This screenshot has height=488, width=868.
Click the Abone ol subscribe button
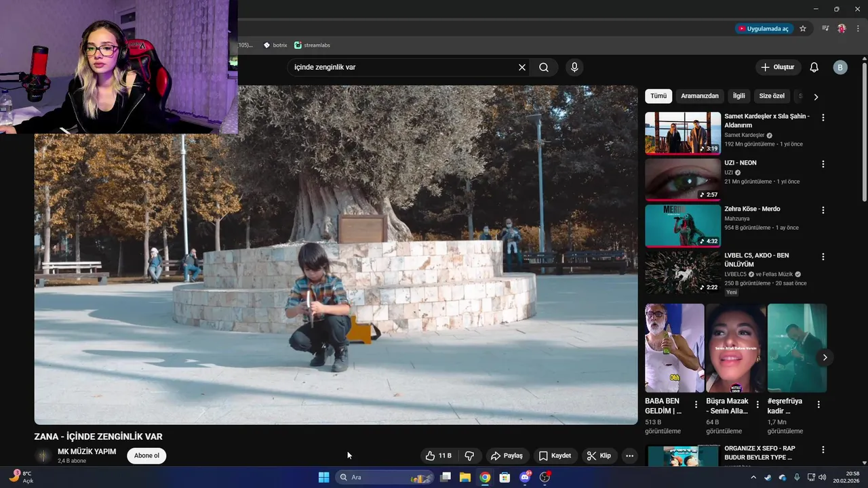point(146,455)
